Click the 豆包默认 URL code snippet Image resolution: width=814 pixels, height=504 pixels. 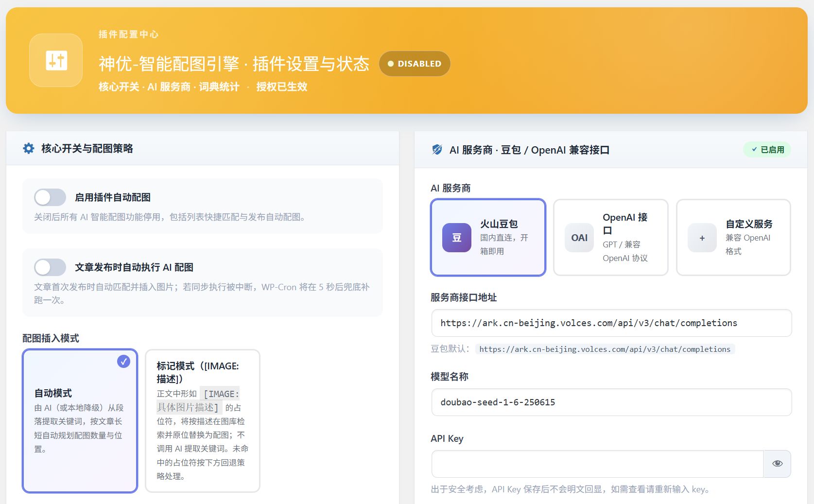[605, 349]
